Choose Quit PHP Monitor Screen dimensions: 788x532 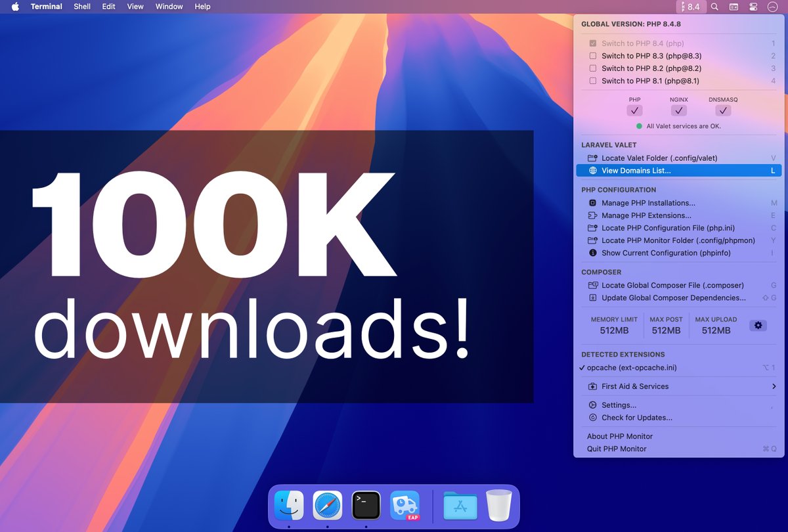tap(678, 449)
